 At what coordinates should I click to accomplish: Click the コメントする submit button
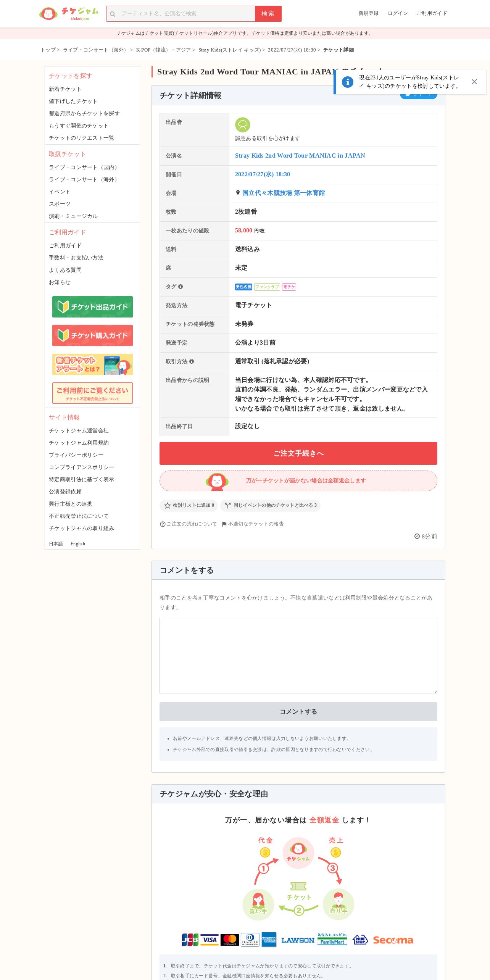pyautogui.click(x=298, y=712)
